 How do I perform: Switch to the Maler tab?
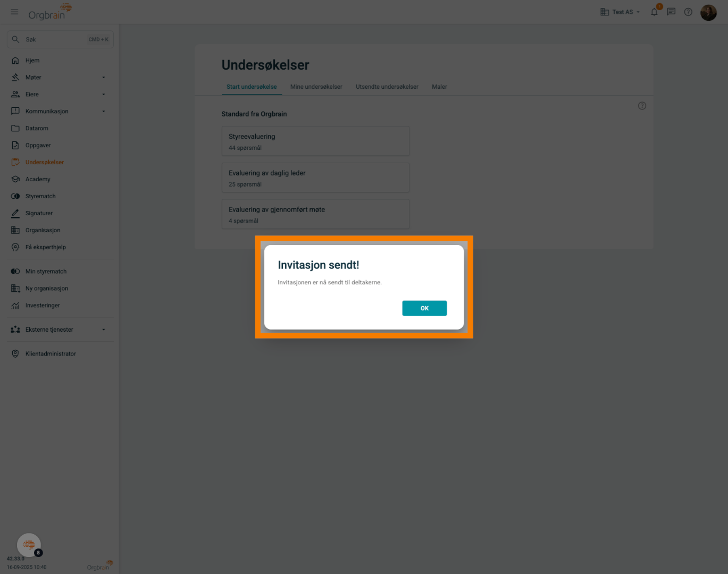pos(439,87)
